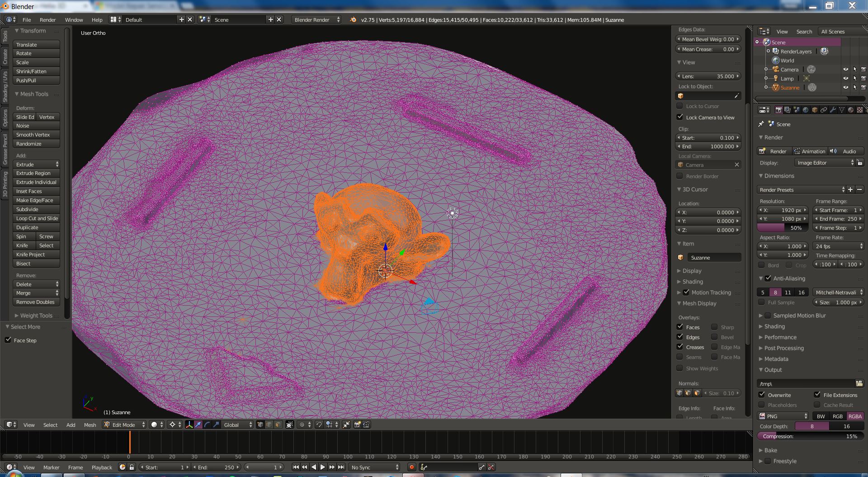Image resolution: width=868 pixels, height=477 pixels.
Task: Open Render Presets dropdown
Action: tap(802, 189)
